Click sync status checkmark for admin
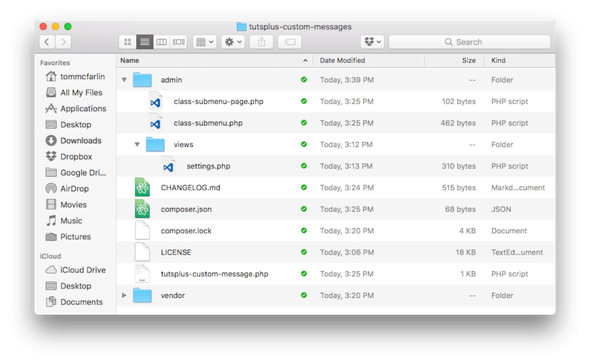Viewport: 590px width, 364px height. pyautogui.click(x=303, y=80)
